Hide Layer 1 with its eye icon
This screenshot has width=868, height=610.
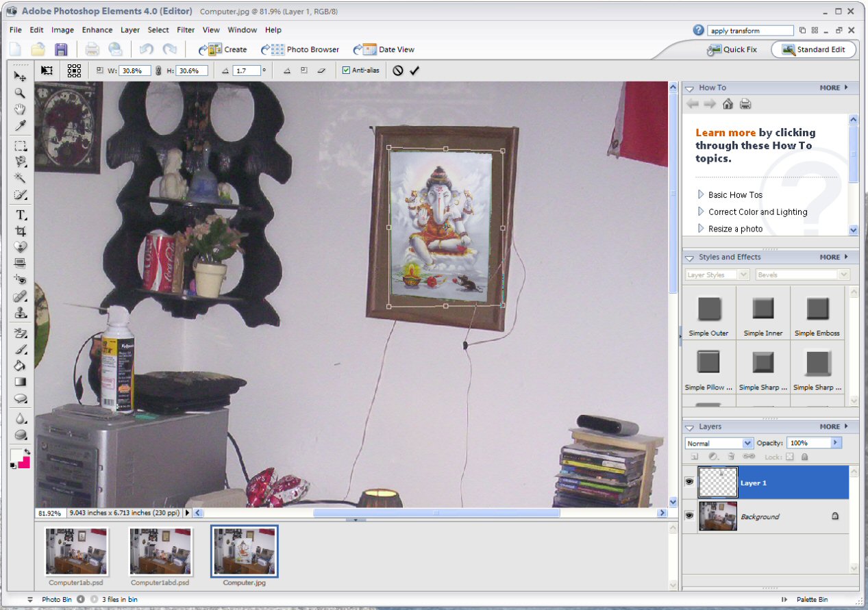coord(689,483)
